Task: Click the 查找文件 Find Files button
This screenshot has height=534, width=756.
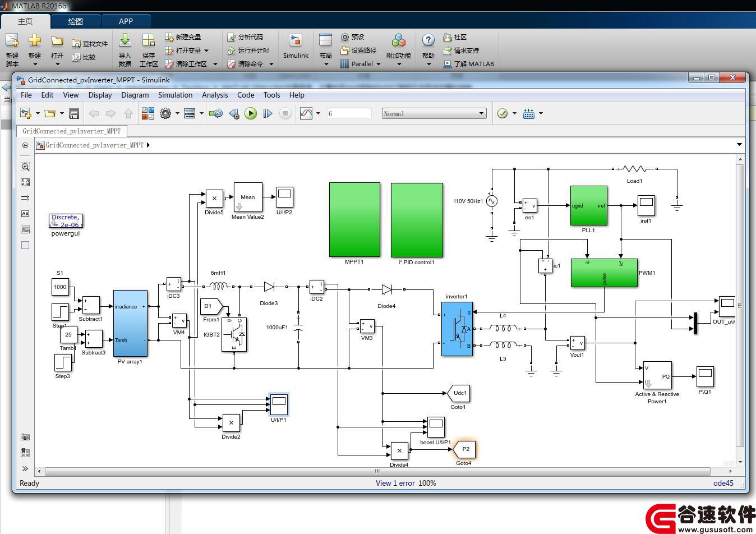Action: (x=90, y=43)
